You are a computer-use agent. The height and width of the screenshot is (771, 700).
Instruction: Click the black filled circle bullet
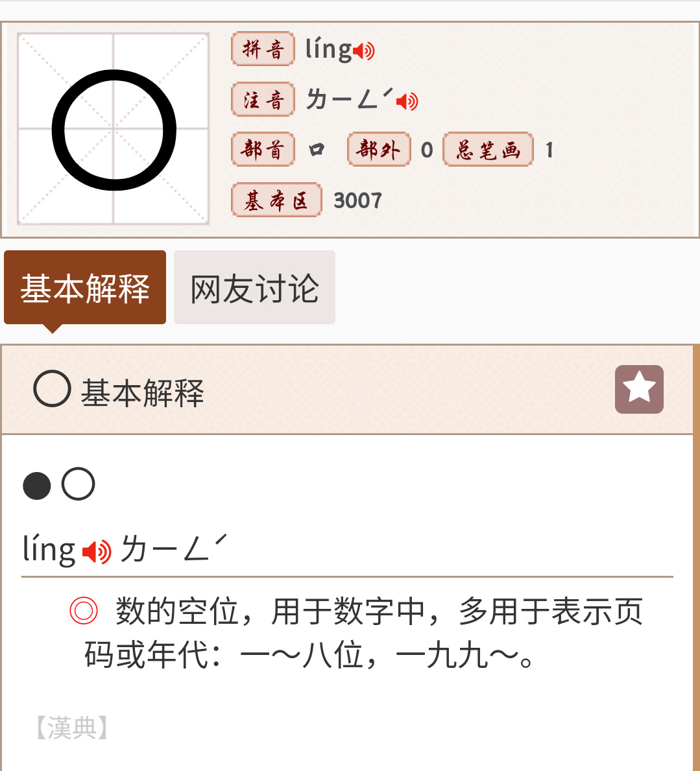(37, 486)
